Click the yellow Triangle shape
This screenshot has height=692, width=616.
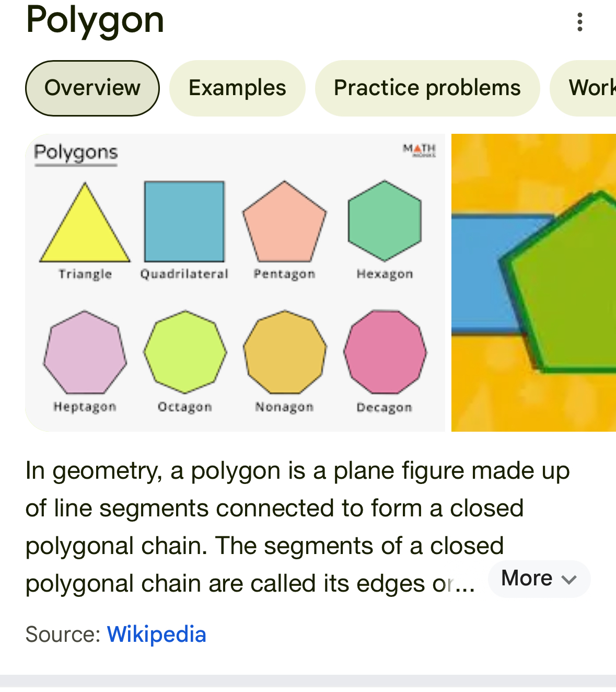pyautogui.click(x=85, y=222)
